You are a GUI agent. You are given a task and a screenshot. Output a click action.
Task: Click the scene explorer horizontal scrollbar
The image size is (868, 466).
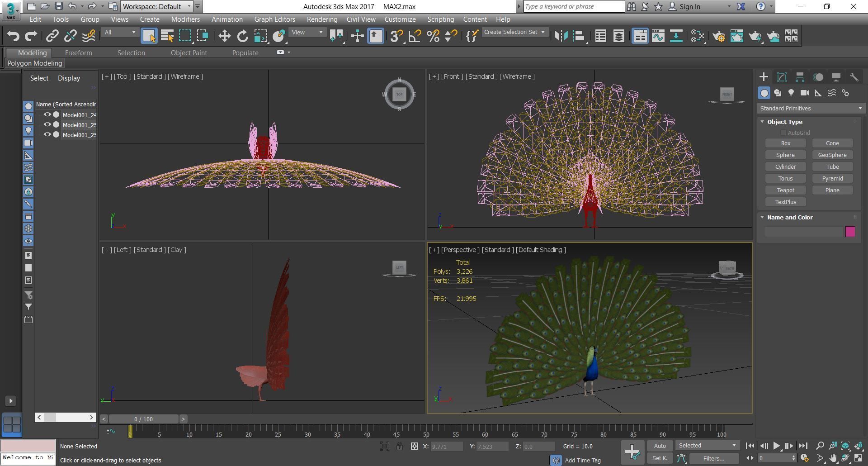[x=66, y=417]
